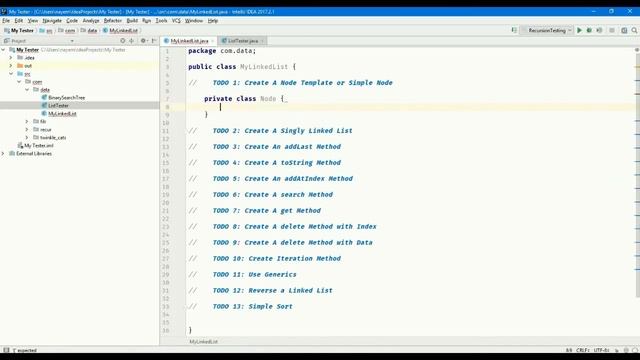Image resolution: width=640 pixels, height=360 pixels.
Task: Close the ListTester.java tab
Action: pyautogui.click(x=262, y=41)
